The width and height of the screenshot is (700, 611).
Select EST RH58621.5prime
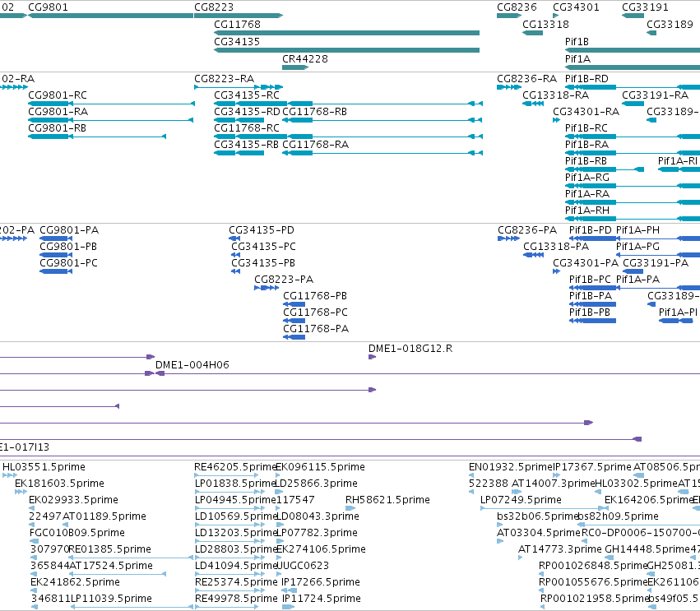(x=387, y=501)
